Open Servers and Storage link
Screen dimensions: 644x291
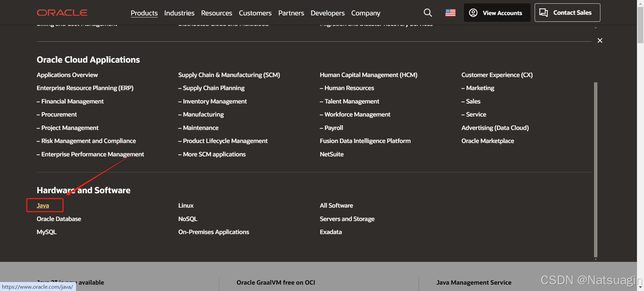pyautogui.click(x=347, y=219)
